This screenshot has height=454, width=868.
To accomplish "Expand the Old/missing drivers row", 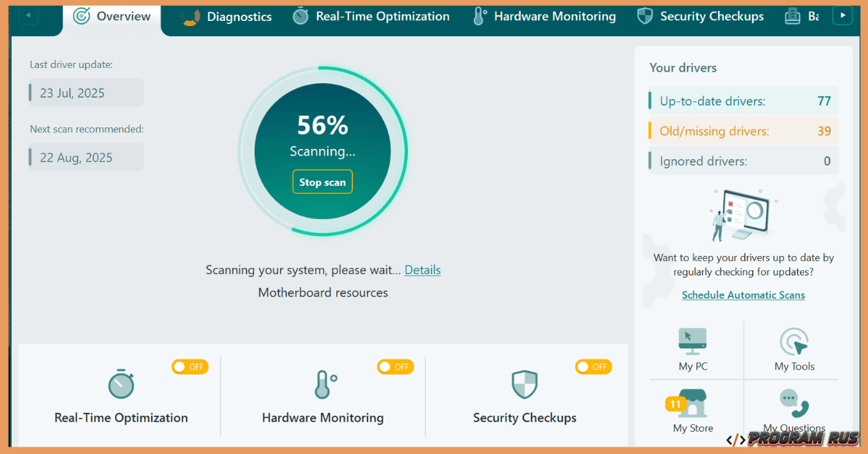I will pos(744,132).
